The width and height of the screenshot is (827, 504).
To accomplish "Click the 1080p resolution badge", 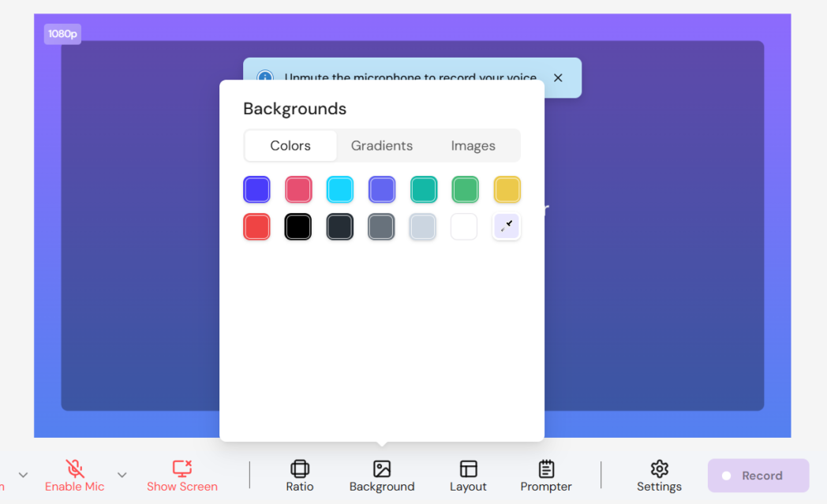I will click(62, 34).
